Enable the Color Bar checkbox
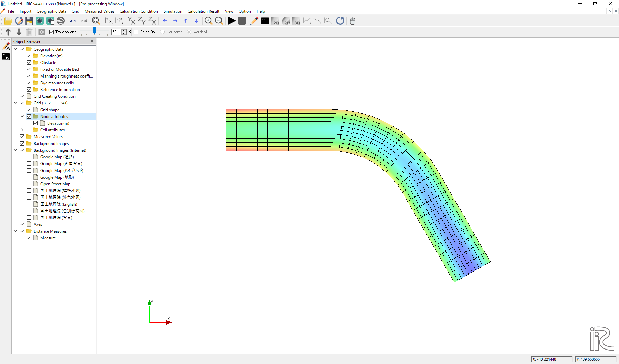This screenshot has height=364, width=619. click(136, 32)
